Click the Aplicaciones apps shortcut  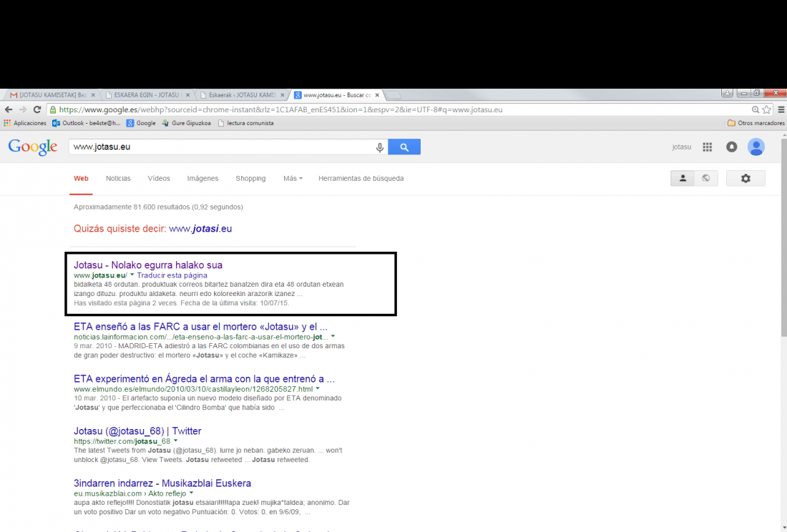(x=24, y=123)
